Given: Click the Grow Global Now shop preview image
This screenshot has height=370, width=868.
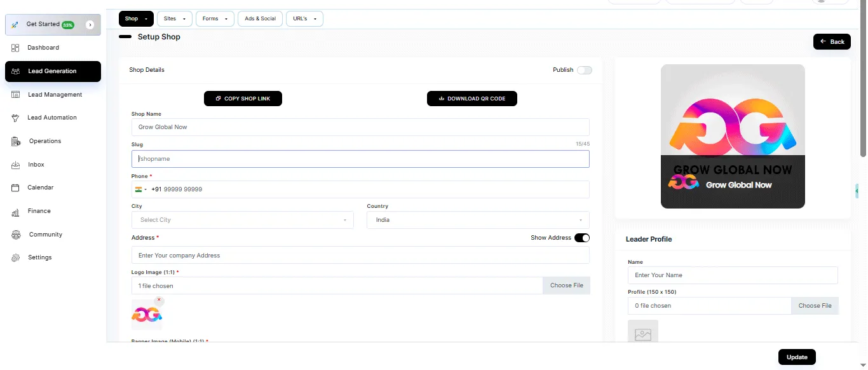Looking at the screenshot, I should [733, 136].
